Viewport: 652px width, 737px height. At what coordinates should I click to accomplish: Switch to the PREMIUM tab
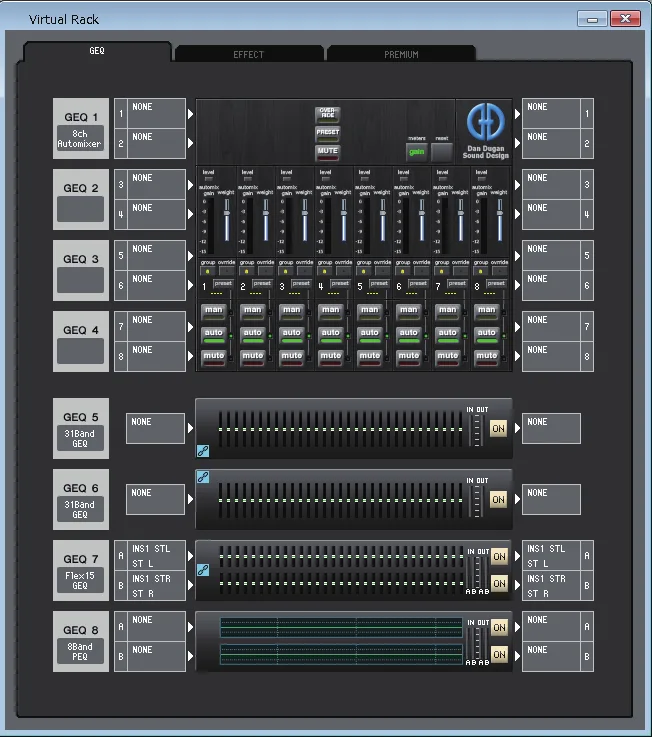[x=401, y=54]
